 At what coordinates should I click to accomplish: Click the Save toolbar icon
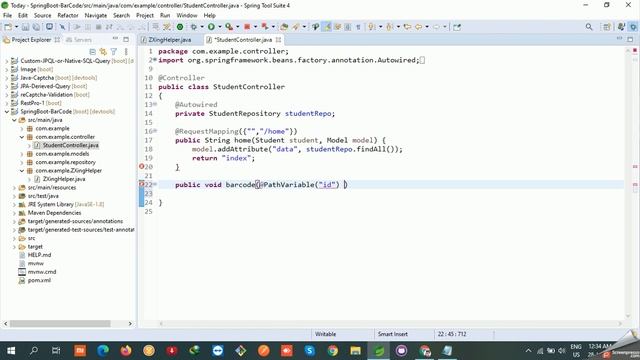(x=25, y=27)
